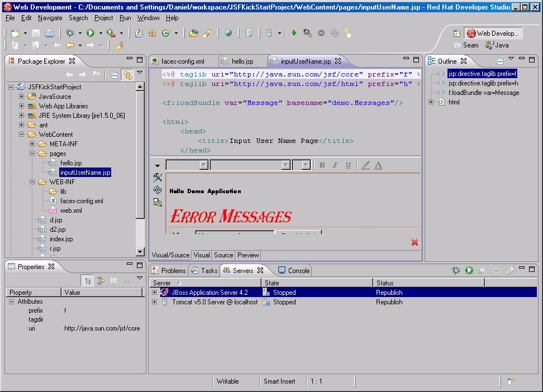Click the Underline formatting button

(x=348, y=165)
